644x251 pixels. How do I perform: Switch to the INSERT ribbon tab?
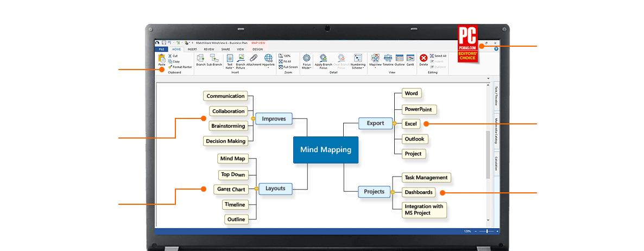[192, 49]
